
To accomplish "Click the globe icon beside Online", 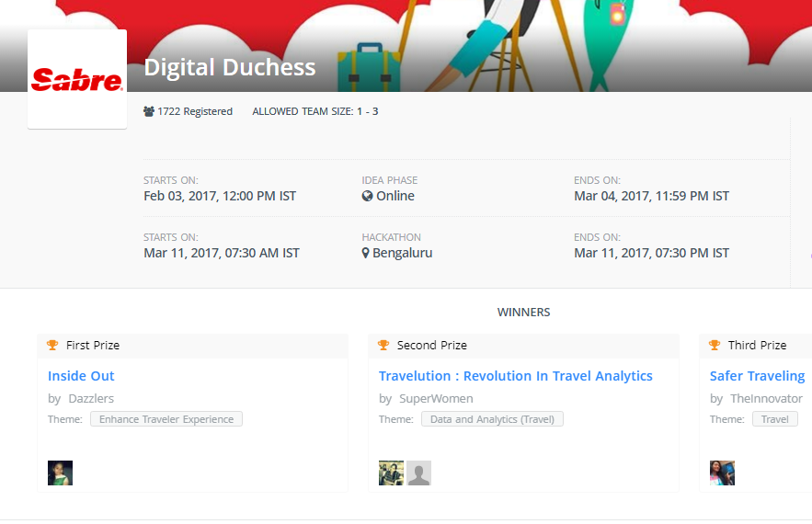I will [x=367, y=196].
